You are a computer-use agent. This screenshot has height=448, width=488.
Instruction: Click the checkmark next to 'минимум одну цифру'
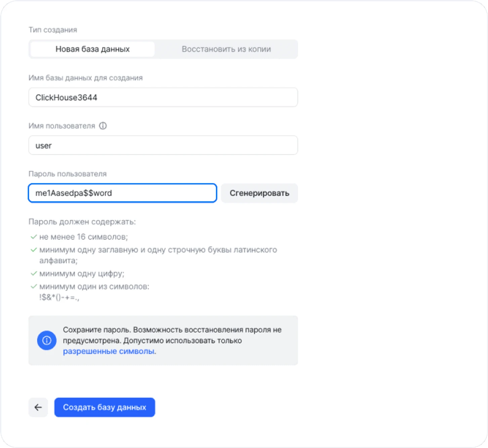[x=34, y=274]
